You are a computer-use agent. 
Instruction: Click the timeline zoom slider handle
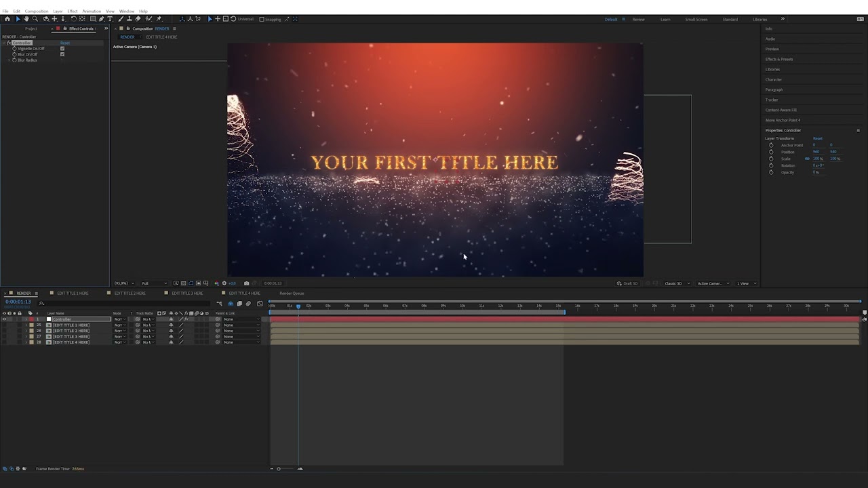(278, 468)
